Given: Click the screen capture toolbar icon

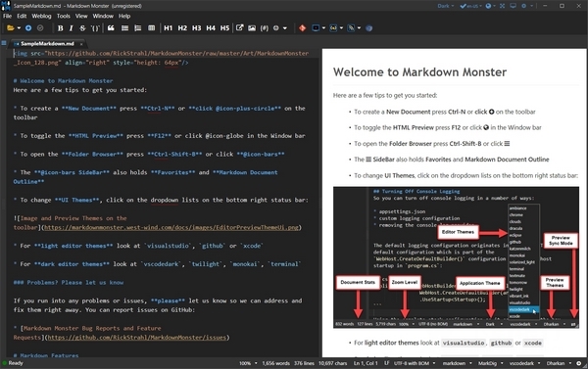Looking at the screenshot, I should 316,28.
